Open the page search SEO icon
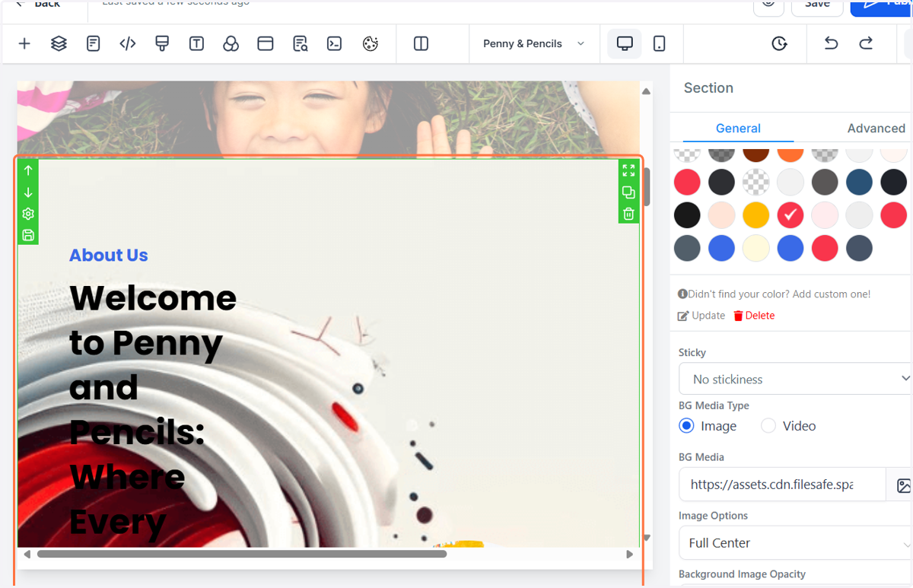Viewport: 913px width, 588px height. click(x=301, y=44)
